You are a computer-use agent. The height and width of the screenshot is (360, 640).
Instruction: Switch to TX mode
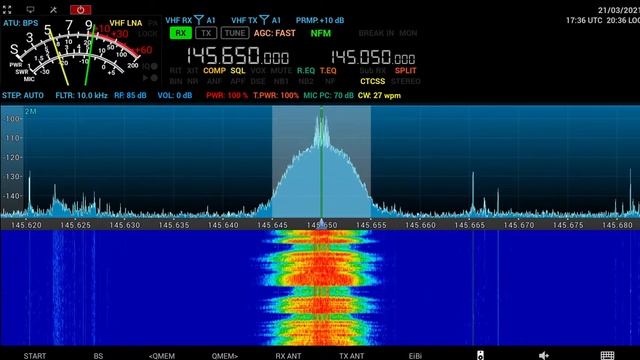206,33
